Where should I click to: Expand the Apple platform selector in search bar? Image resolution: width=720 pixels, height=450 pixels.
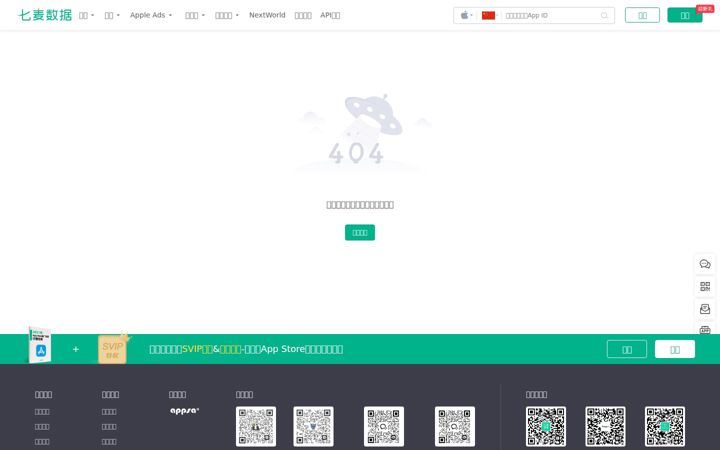[x=466, y=15]
